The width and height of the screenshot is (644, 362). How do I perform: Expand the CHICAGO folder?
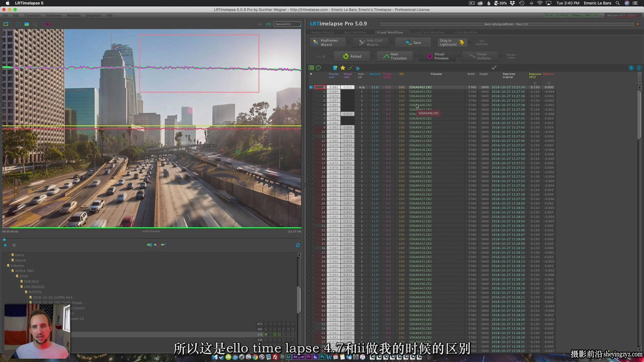(19, 282)
